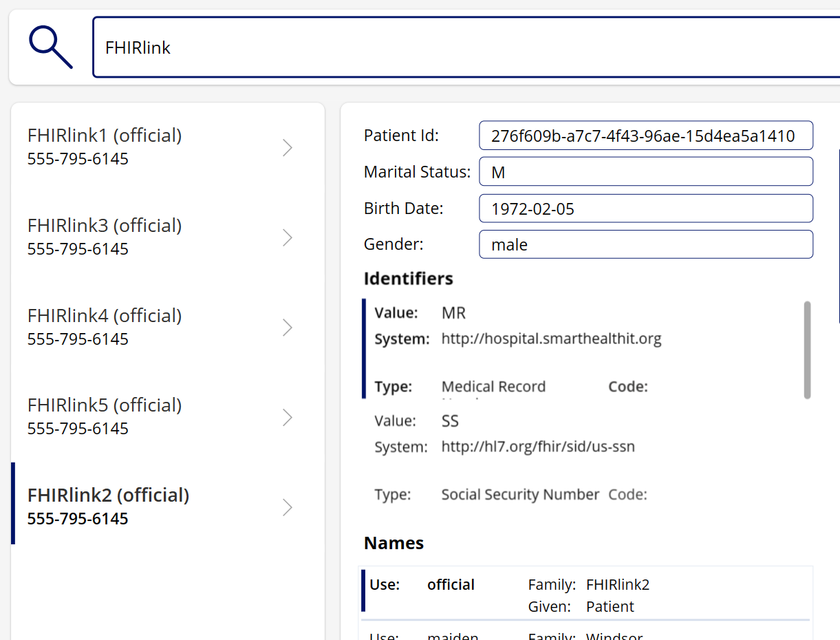Open the FHIRlink4 (official) patient entry
The image size is (840, 640).
(168, 328)
